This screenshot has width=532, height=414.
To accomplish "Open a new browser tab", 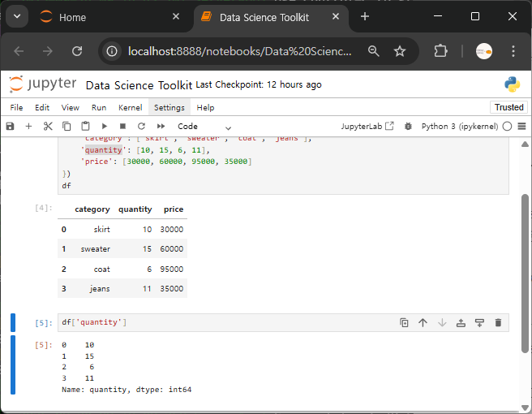I will pyautogui.click(x=365, y=16).
